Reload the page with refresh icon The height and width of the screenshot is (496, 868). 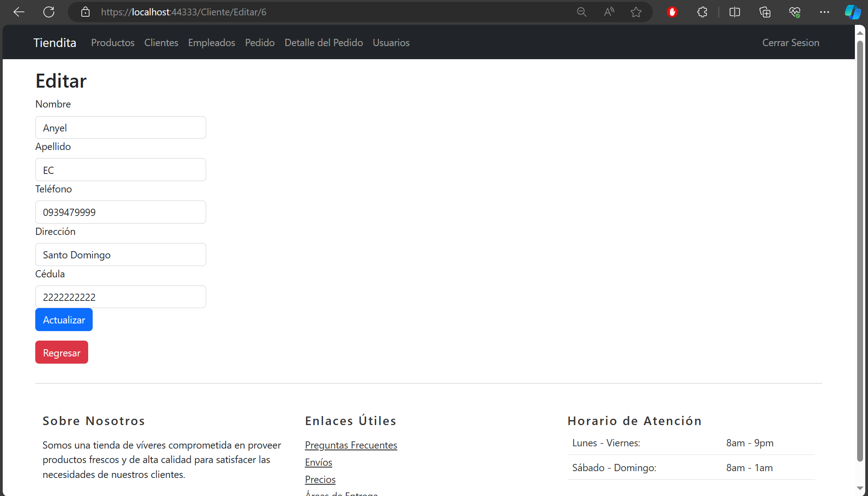point(49,12)
